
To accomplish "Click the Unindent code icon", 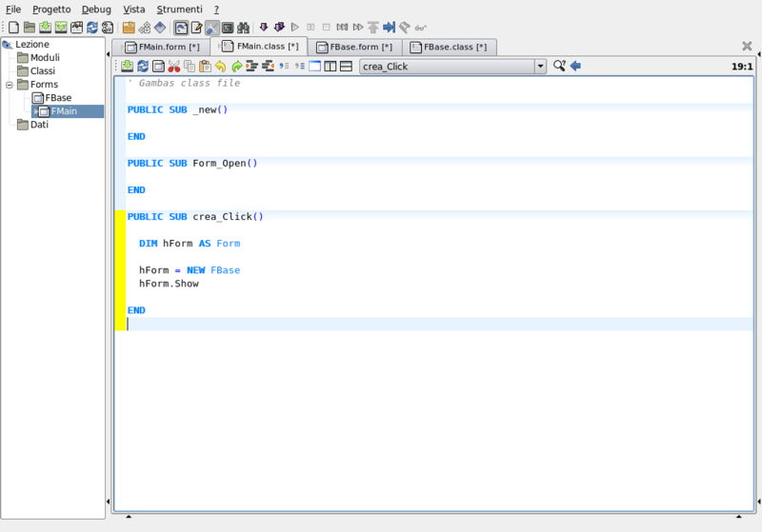I will 268,66.
